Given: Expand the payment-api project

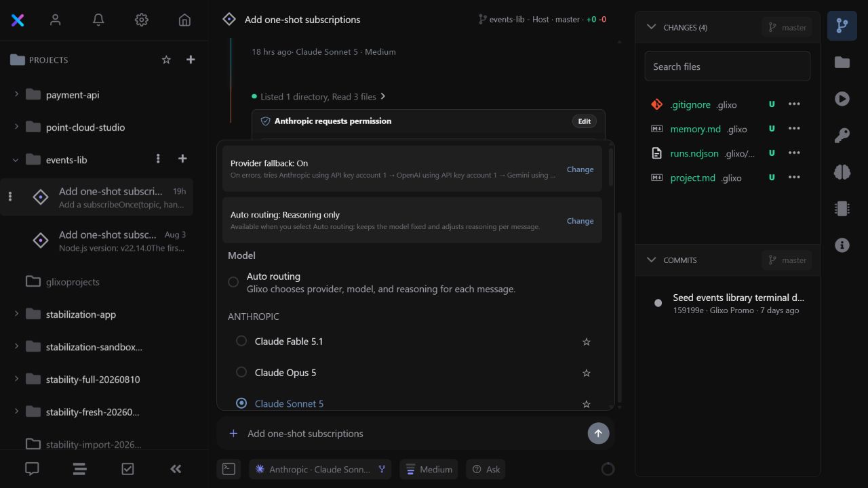Looking at the screenshot, I should [x=16, y=94].
